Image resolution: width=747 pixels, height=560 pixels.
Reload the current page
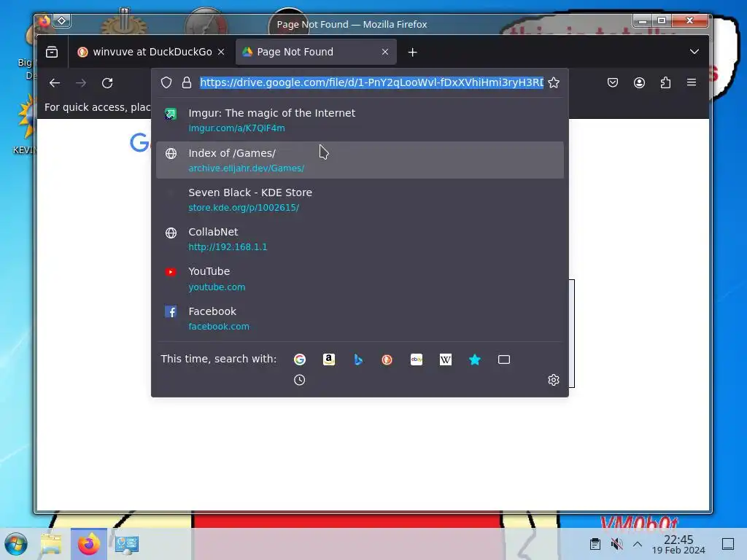[107, 83]
